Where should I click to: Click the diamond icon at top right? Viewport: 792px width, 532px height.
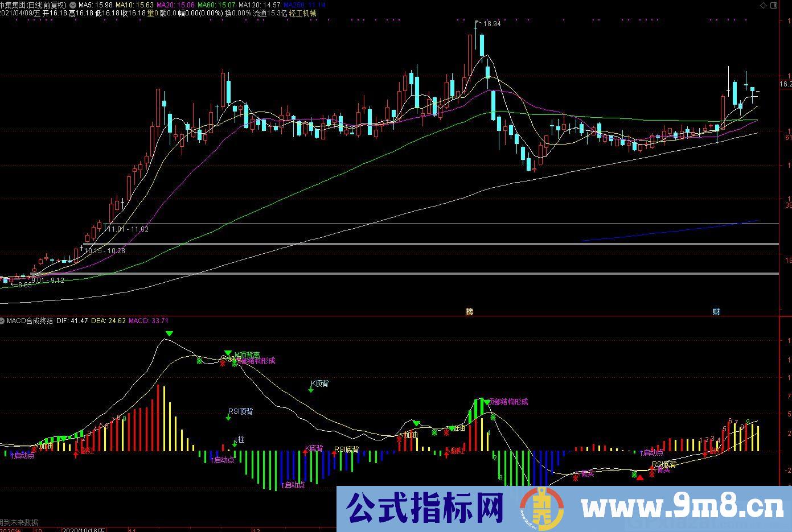764,5
